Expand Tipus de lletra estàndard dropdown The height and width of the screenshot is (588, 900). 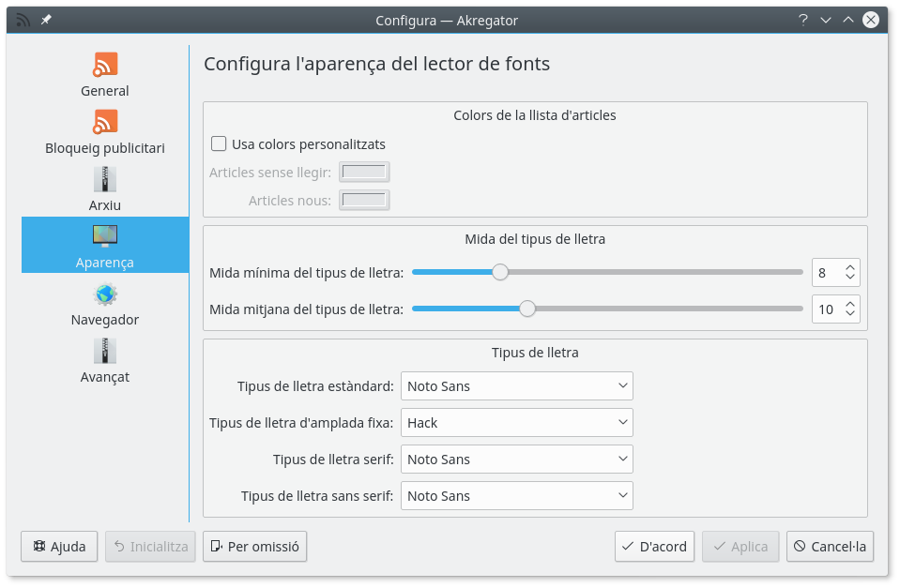(x=516, y=386)
